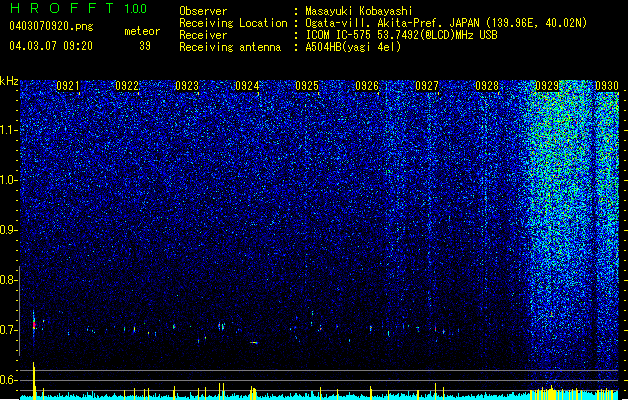Click the 0.9 kHz axis label
The image size is (629, 400).
8,230
